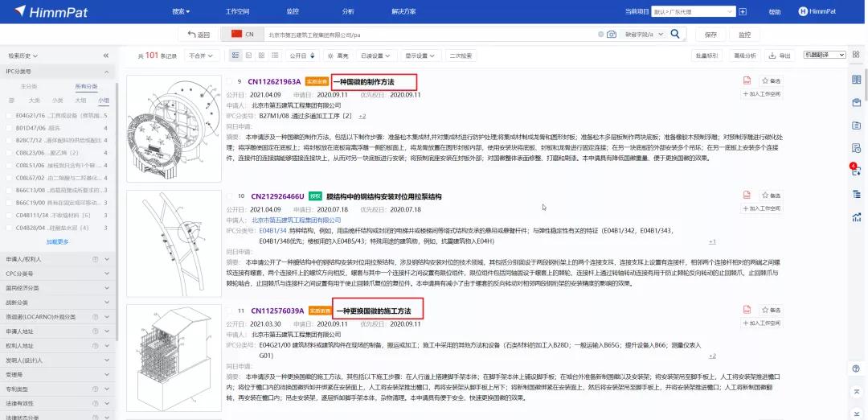Check the B01D47/06 IPC filter checkbox
The image size is (868, 420).
(x=10, y=128)
